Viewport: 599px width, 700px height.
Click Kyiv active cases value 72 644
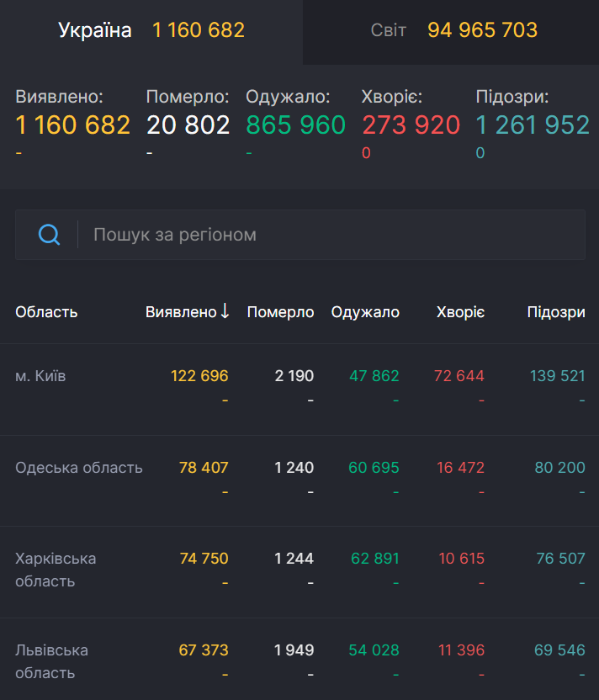tap(459, 376)
